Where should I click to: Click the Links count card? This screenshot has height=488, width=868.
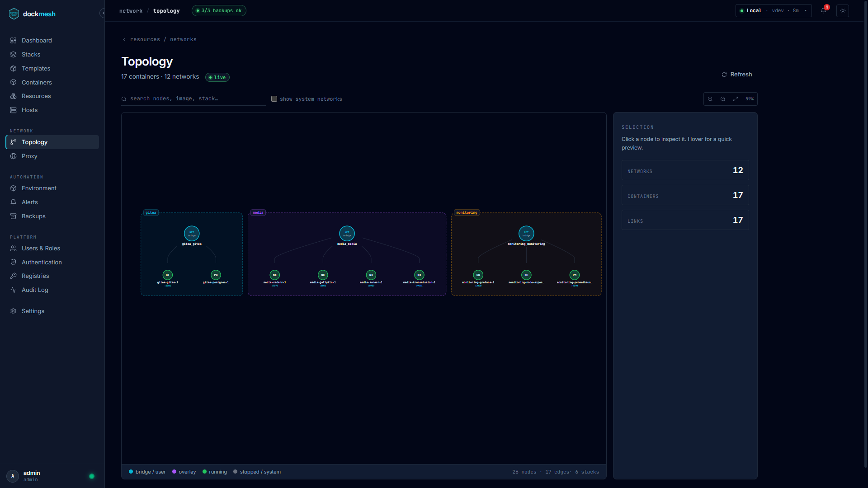[x=685, y=220]
